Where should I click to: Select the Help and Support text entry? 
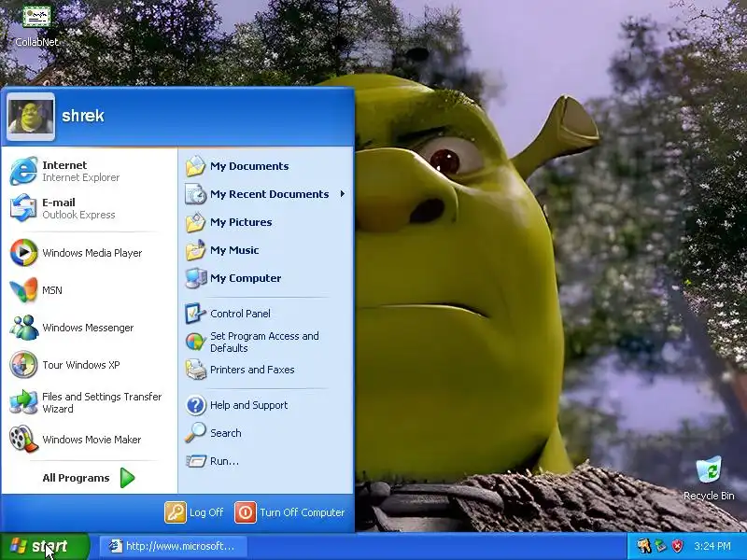[248, 405]
